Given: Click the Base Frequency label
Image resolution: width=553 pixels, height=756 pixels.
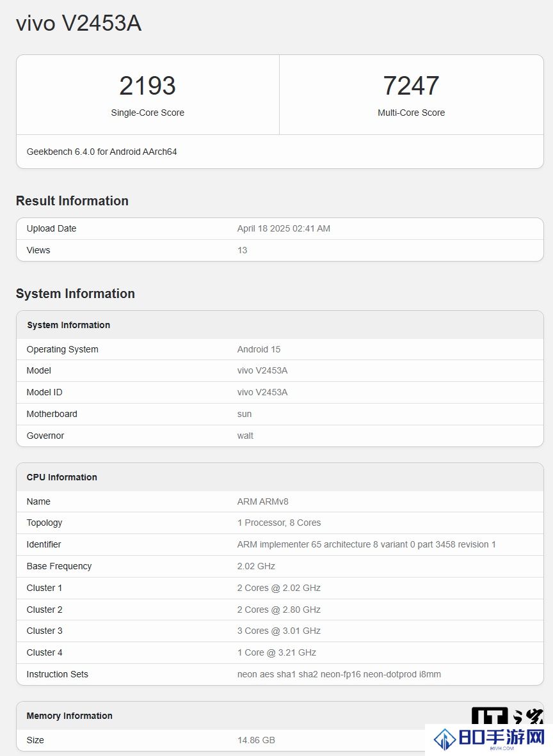Looking at the screenshot, I should click(x=59, y=566).
